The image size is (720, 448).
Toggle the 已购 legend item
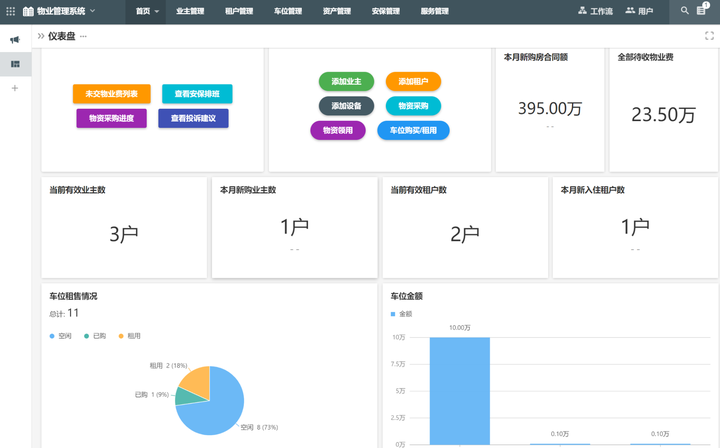coord(95,336)
